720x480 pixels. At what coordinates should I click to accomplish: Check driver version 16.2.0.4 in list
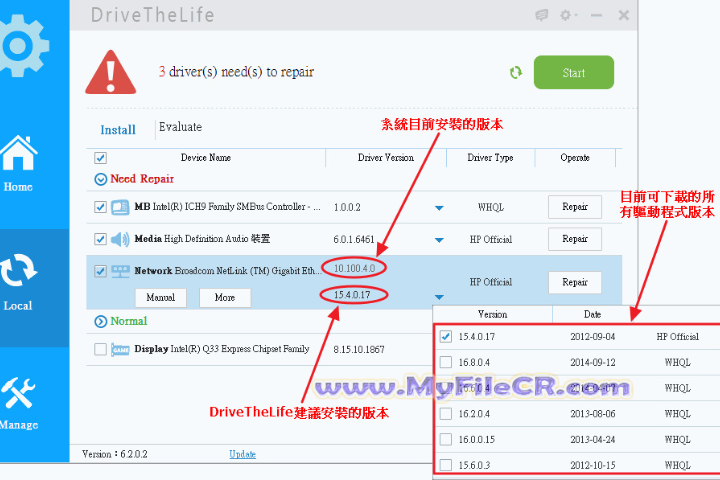pos(445,414)
